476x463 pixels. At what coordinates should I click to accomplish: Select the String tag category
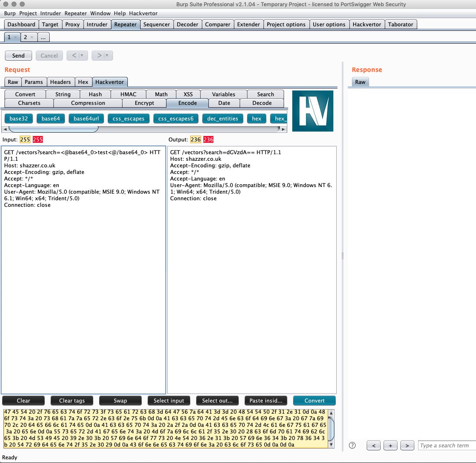tap(63, 94)
